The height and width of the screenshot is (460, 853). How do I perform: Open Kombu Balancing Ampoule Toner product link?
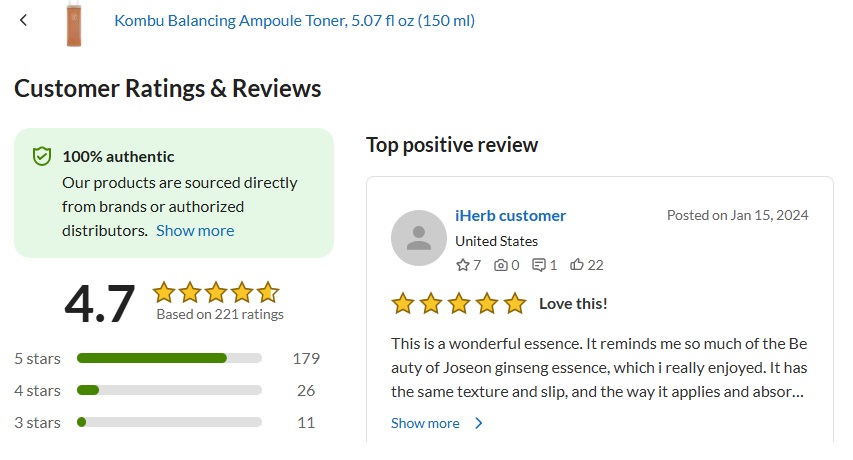pos(294,20)
